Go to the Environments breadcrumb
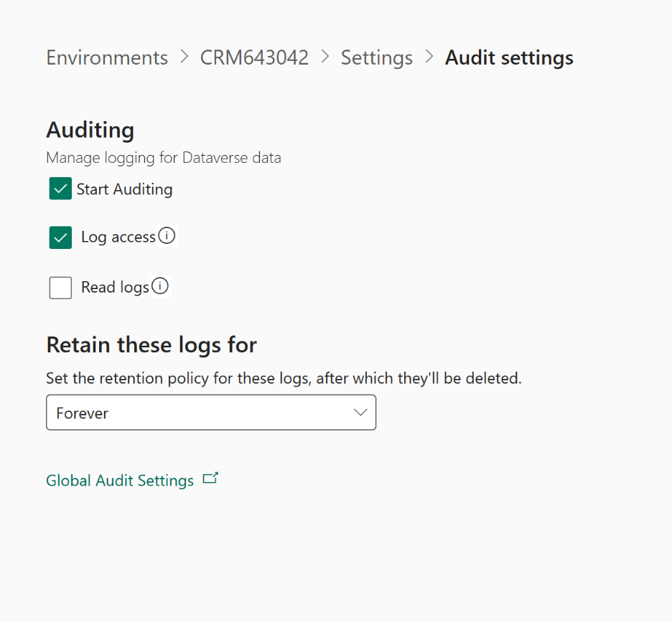The height and width of the screenshot is (622, 672). pos(107,57)
